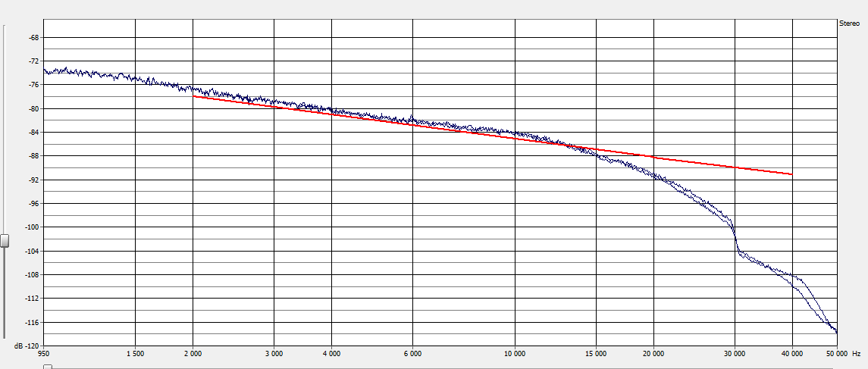
Task: Click the -112 dB axis label
Action: (x=31, y=299)
